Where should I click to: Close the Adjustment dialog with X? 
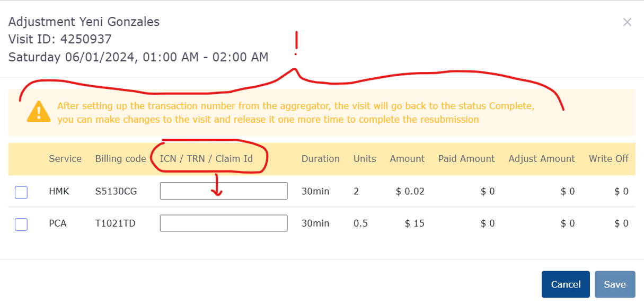[x=627, y=22]
